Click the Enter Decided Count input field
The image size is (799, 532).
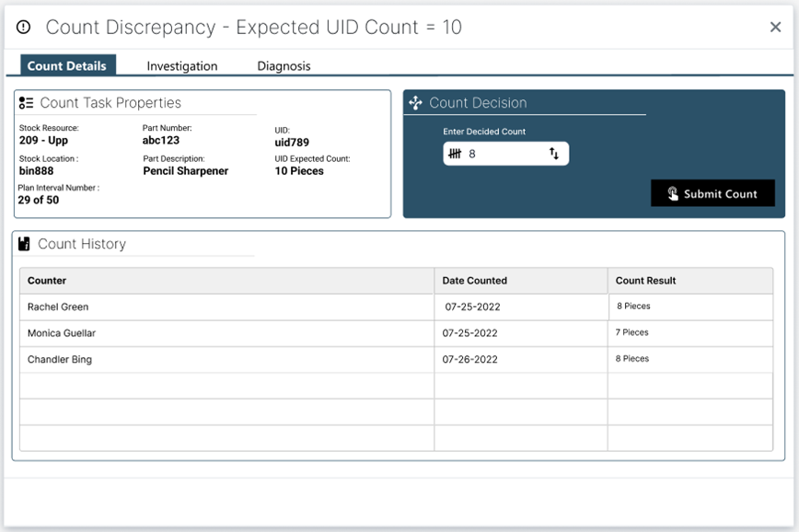point(506,154)
